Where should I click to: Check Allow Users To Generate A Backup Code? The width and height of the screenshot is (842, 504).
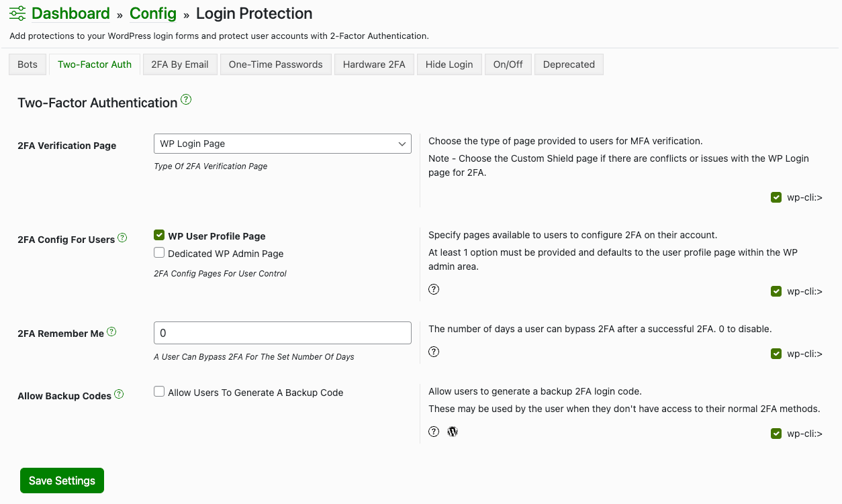pyautogui.click(x=159, y=391)
